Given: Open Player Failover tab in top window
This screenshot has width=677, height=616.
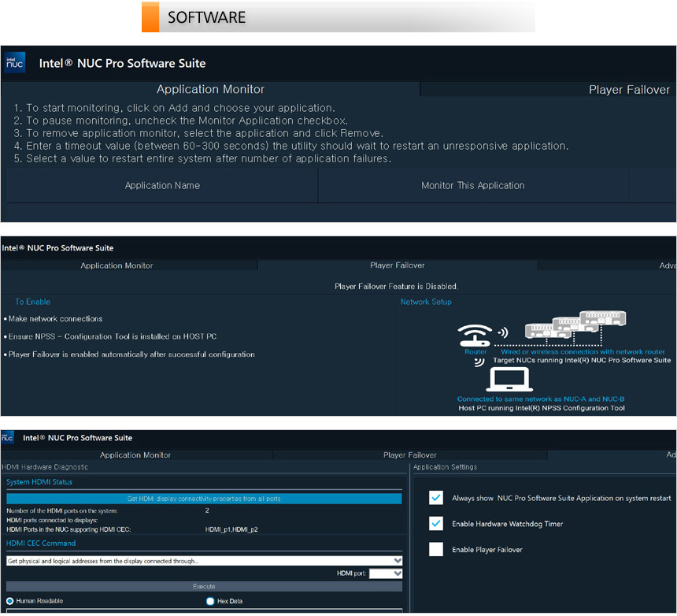Looking at the screenshot, I should (x=629, y=90).
